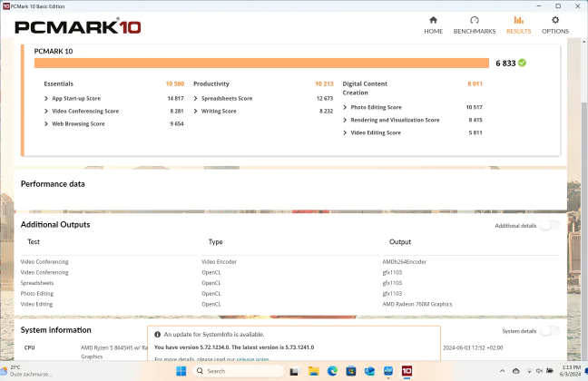
Task: Switch to the RESULTS tab label
Action: (x=519, y=31)
